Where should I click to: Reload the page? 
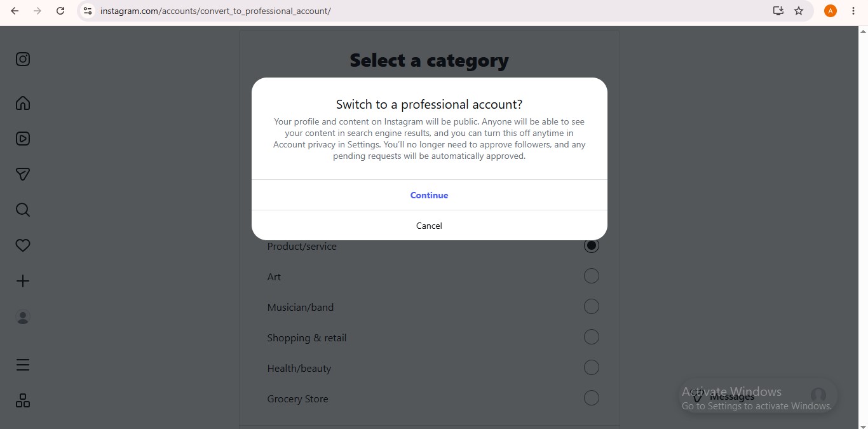point(60,11)
